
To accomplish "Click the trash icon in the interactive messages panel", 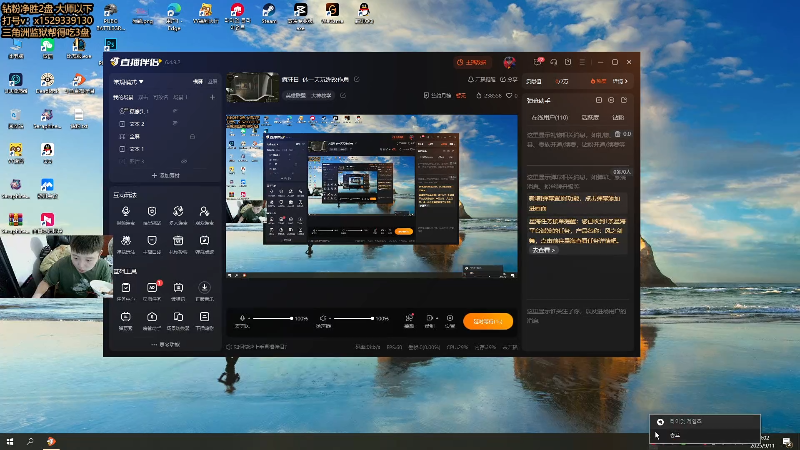I will pos(617,134).
